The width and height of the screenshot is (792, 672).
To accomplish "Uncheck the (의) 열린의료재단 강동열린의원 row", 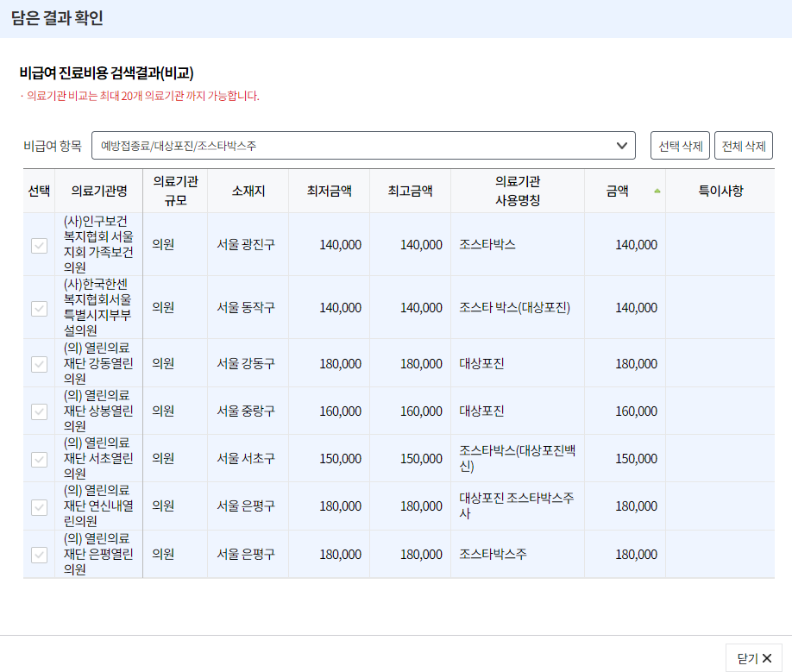I will point(38,364).
